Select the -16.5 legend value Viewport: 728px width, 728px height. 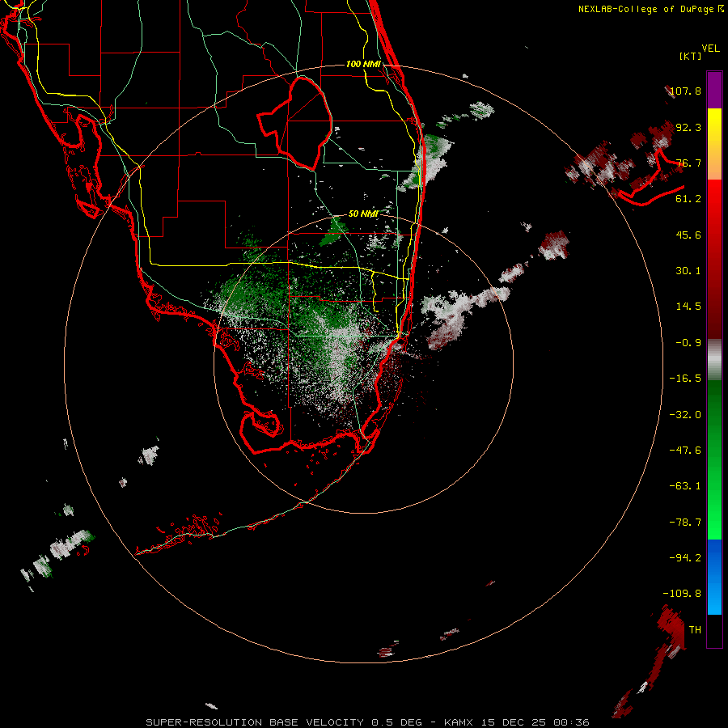pyautogui.click(x=685, y=379)
